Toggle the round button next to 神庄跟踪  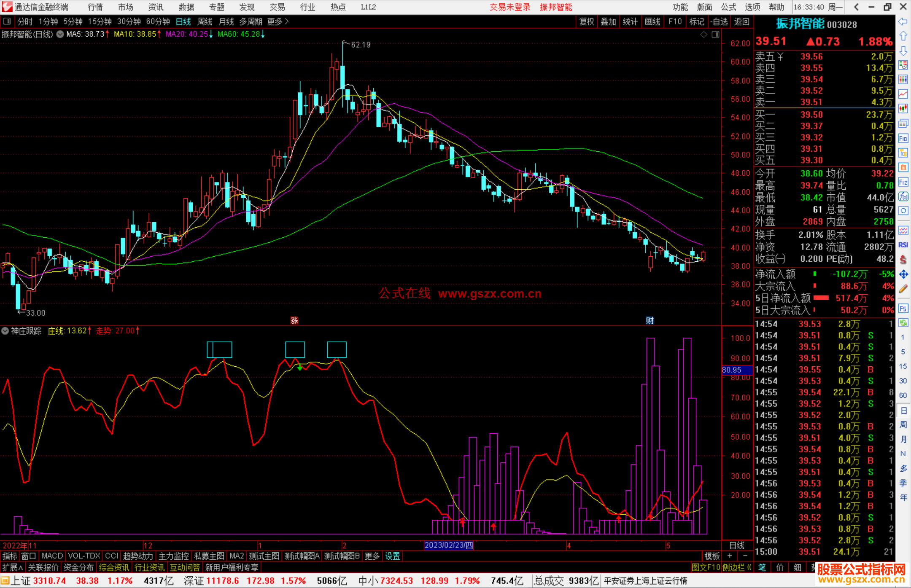[5, 331]
